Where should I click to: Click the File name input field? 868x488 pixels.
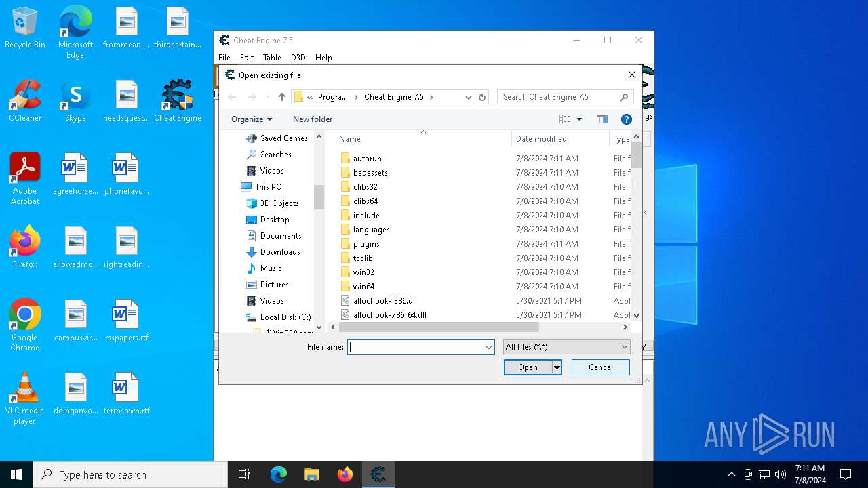(x=416, y=347)
